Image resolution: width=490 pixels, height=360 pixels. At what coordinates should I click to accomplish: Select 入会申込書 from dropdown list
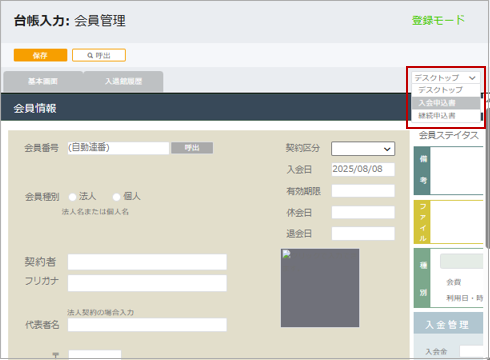(x=446, y=103)
